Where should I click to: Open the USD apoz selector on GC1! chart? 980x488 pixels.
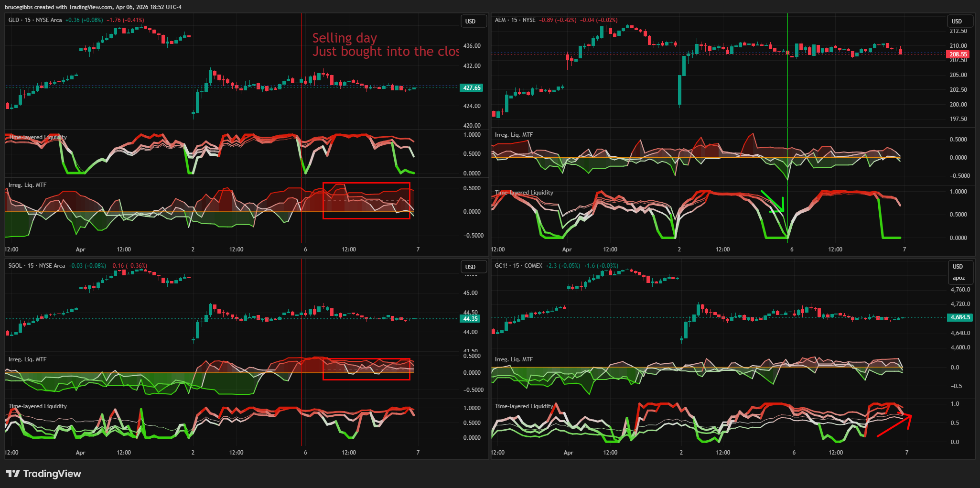tap(958, 272)
